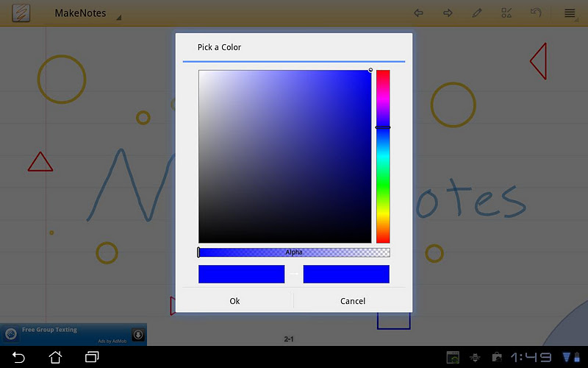The width and height of the screenshot is (588, 368).
Task: Click the 2-1 page indicator
Action: (289, 339)
